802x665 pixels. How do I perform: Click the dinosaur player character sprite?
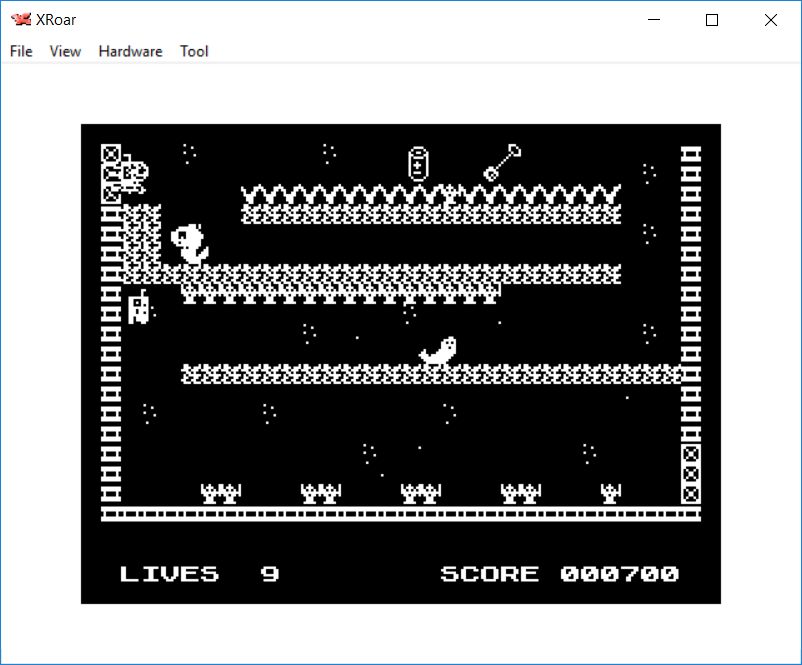pos(190,243)
